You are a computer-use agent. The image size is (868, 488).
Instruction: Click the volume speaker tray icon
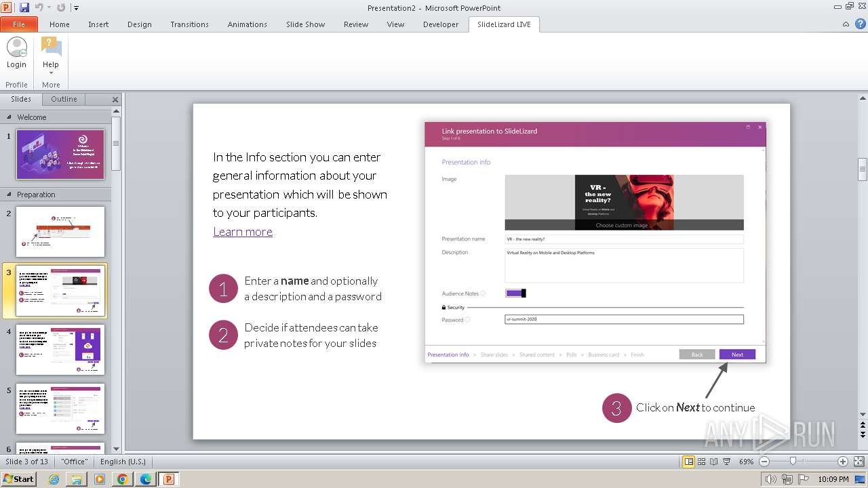[771, 480]
